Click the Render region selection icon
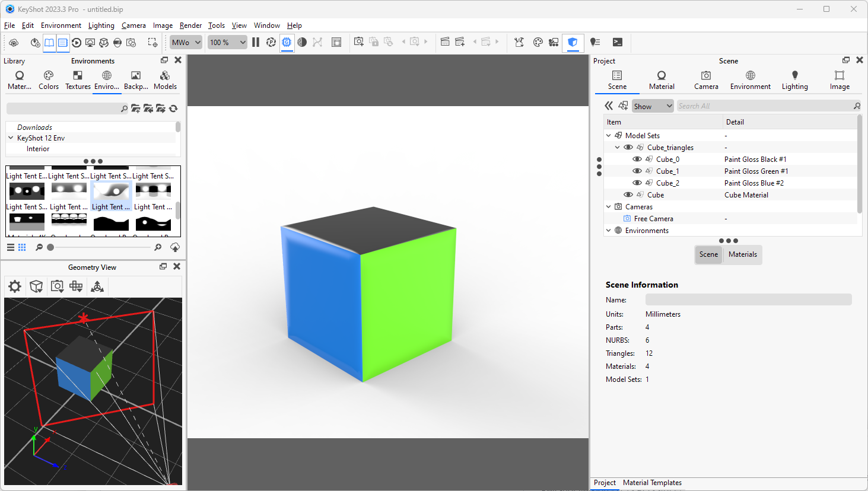The image size is (868, 491). pyautogui.click(x=152, y=43)
